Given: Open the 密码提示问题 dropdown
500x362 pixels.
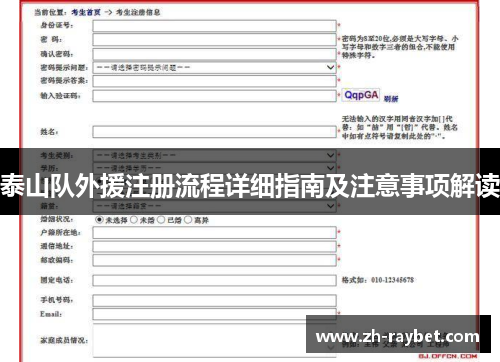Looking at the screenshot, I should [x=214, y=68].
